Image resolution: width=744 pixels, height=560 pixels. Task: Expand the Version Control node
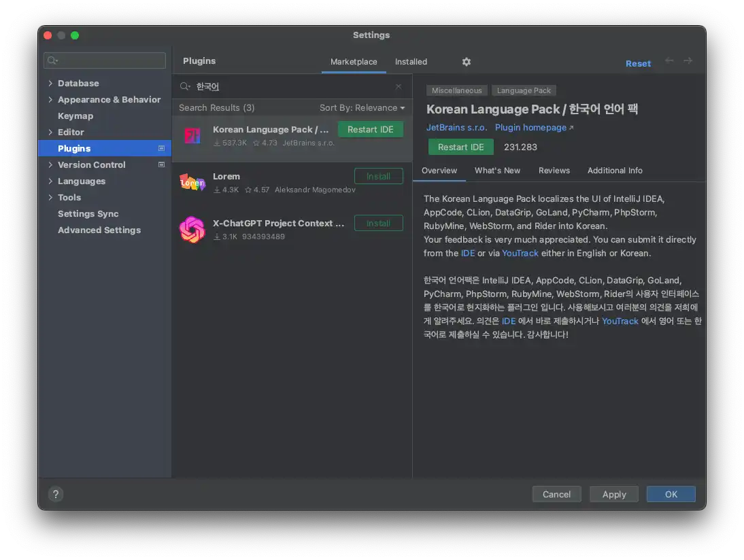(x=50, y=164)
